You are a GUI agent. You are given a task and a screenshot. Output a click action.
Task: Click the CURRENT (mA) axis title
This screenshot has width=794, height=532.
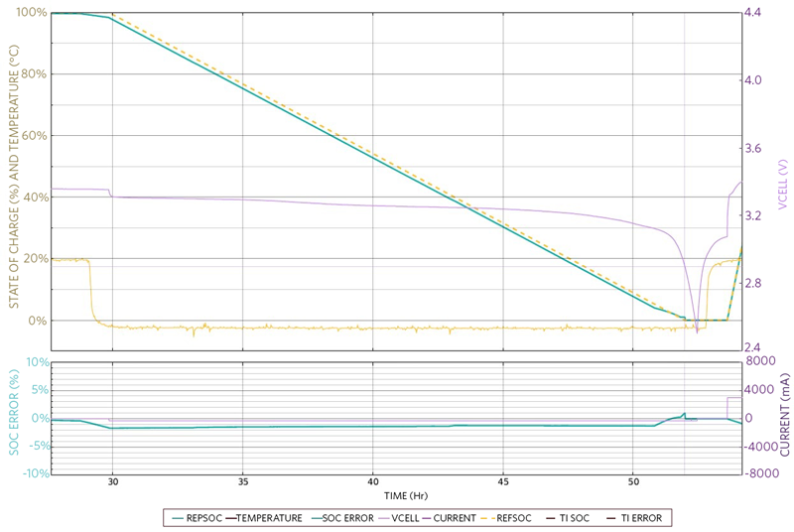[785, 415]
